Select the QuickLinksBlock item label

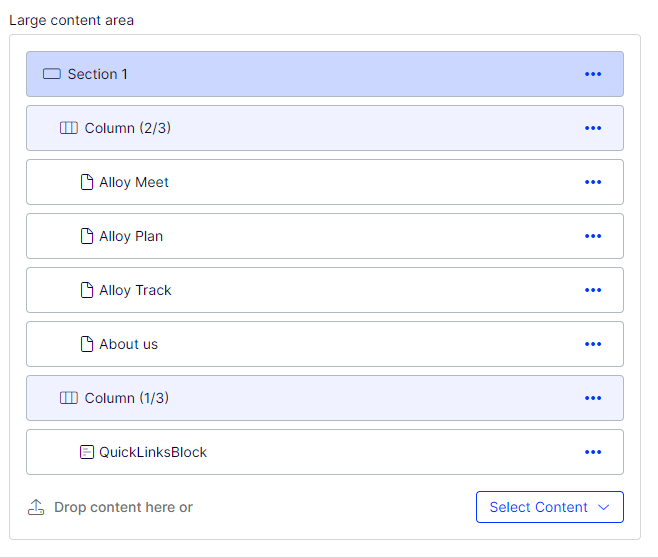153,452
